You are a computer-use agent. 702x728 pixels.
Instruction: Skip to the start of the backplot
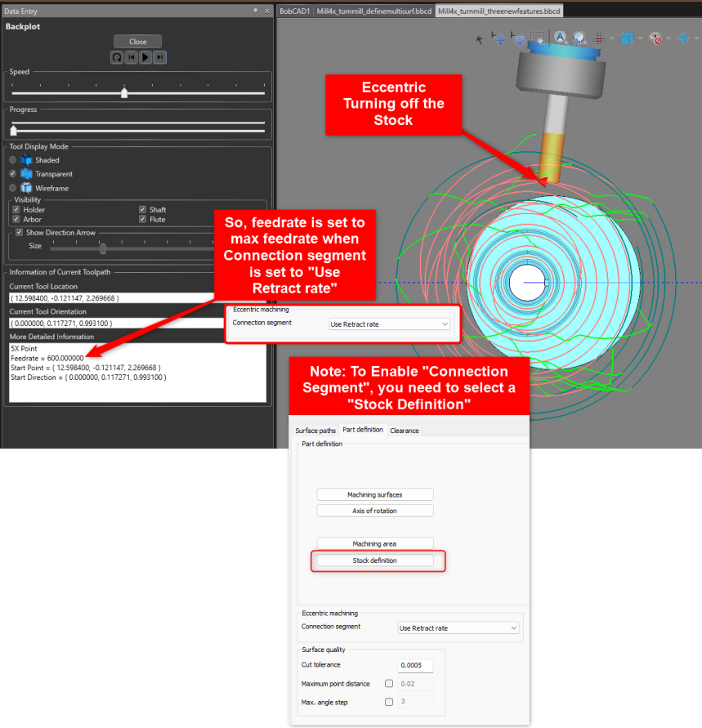click(x=131, y=57)
